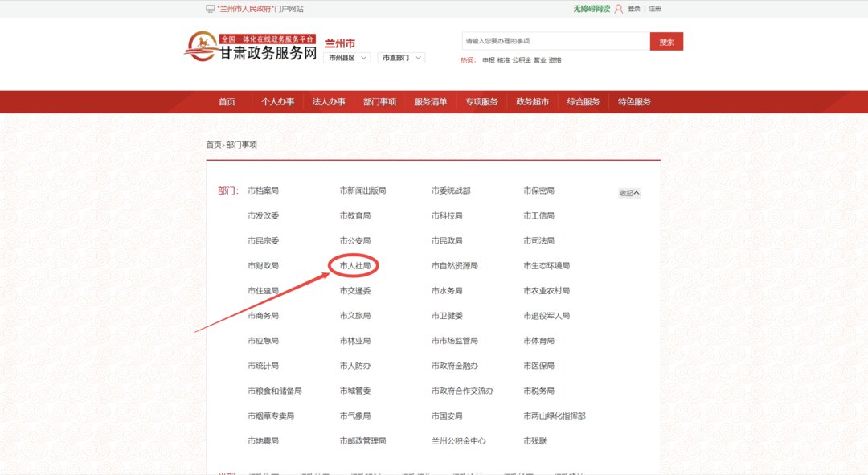Open the 服务清单 menu item
This screenshot has width=868, height=475.
point(431,102)
